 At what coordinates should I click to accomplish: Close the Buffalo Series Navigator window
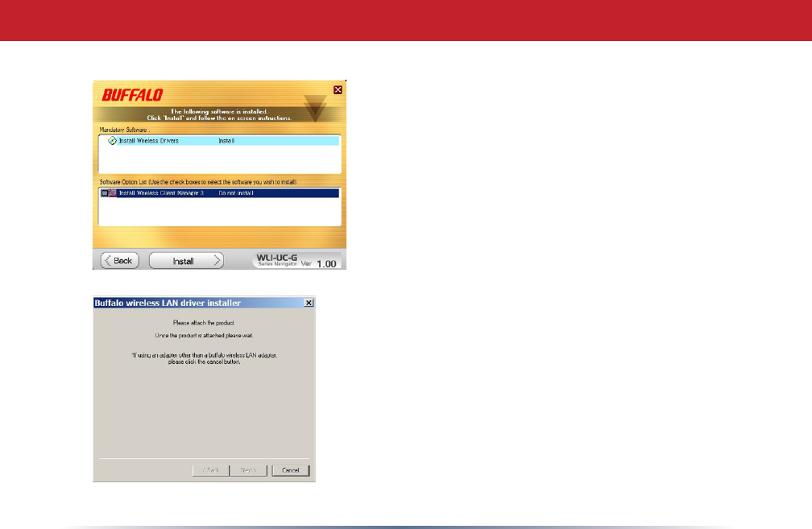338,90
